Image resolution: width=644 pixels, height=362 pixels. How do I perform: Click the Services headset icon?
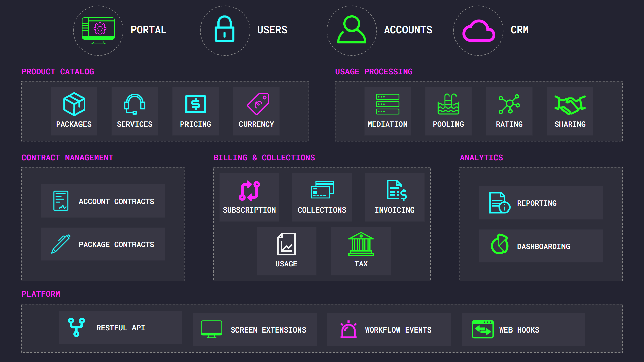click(135, 104)
